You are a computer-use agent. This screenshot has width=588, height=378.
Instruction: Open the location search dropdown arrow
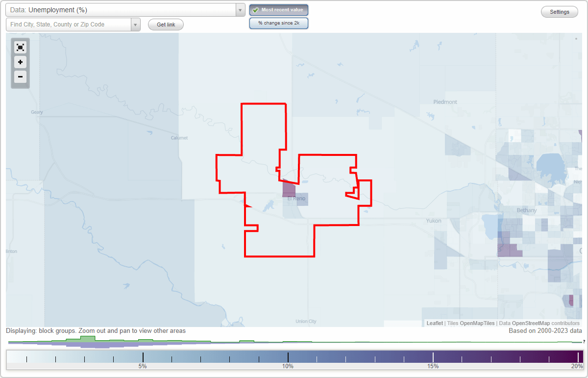coord(135,24)
